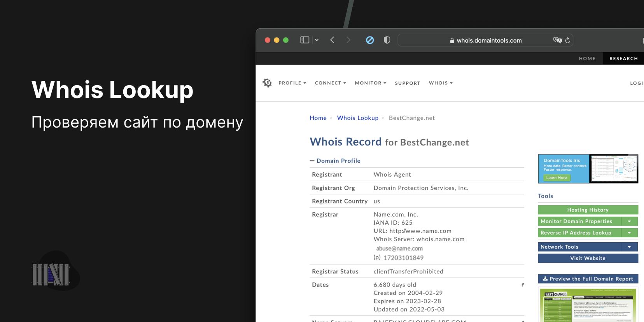Screen dimensions: 644x322
Task: Open the privacy shield icon
Action: (387, 40)
